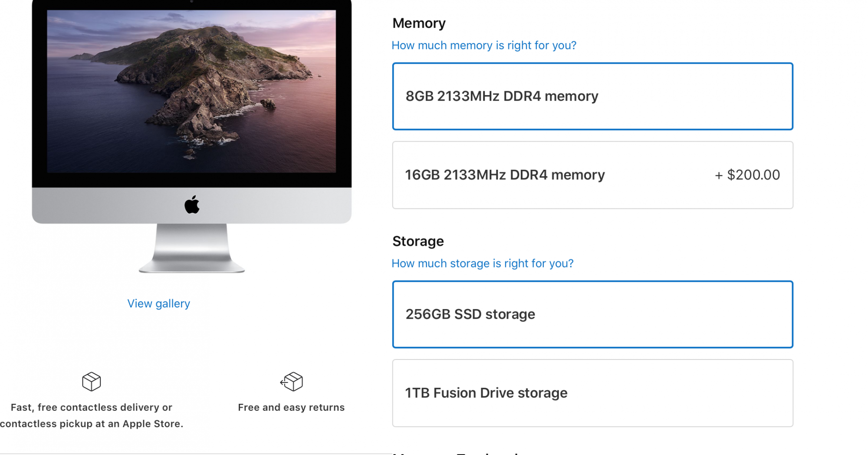This screenshot has width=868, height=455.
Task: Select 8GB 2133MHz DDR4 memory option
Action: click(592, 96)
